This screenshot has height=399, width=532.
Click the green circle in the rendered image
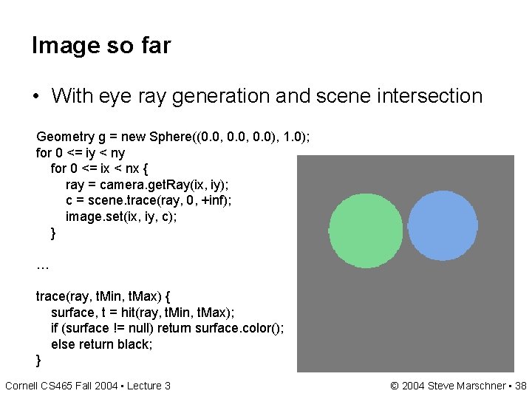click(366, 231)
